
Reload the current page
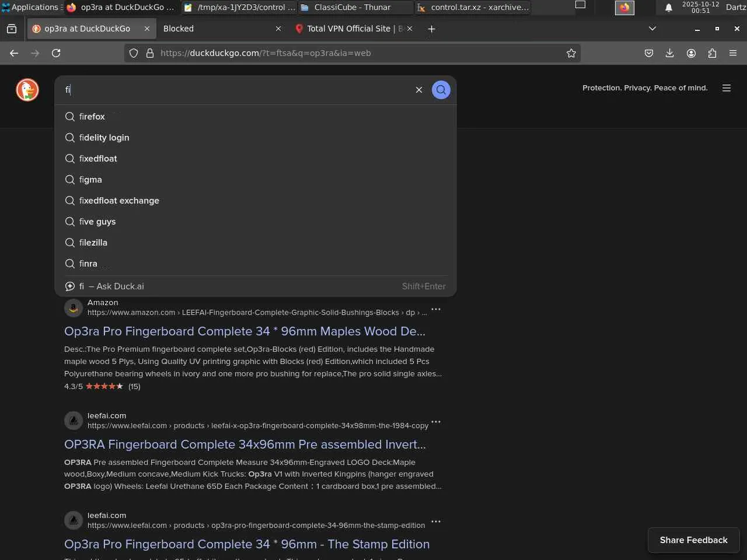[56, 53]
